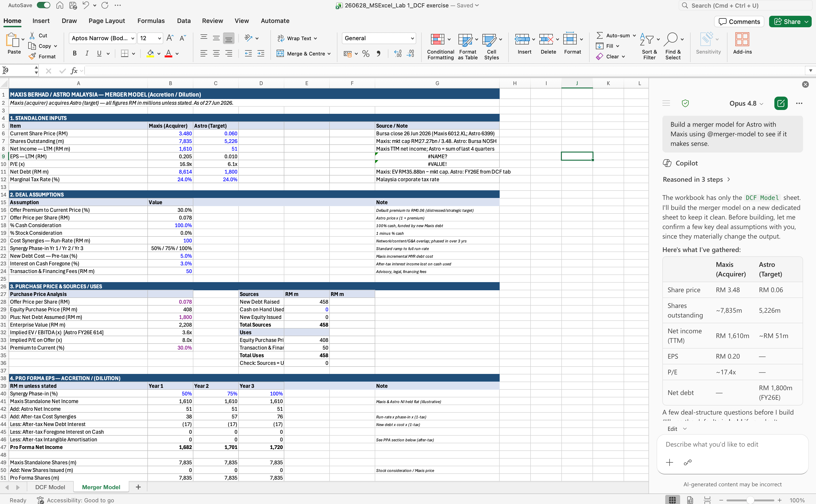Toggle top vertical alignment
The height and width of the screenshot is (504, 816).
(204, 38)
